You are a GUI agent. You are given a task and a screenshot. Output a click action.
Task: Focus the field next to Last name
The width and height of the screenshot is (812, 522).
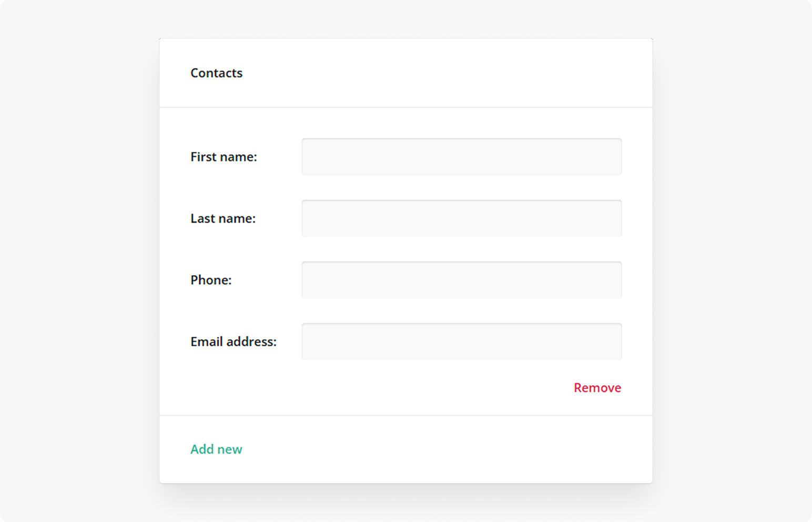[461, 218]
